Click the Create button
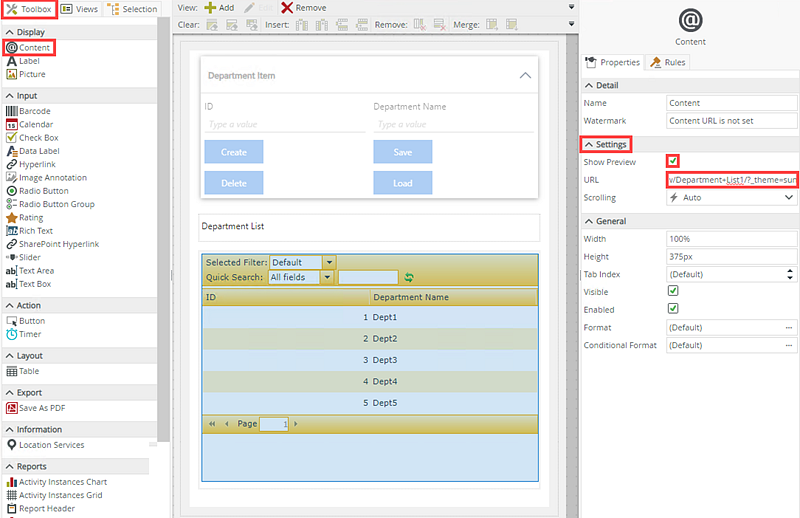The width and height of the screenshot is (800, 518). pyautogui.click(x=233, y=152)
